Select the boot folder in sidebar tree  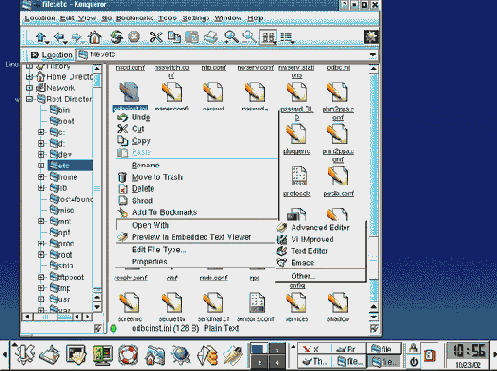[x=62, y=121]
